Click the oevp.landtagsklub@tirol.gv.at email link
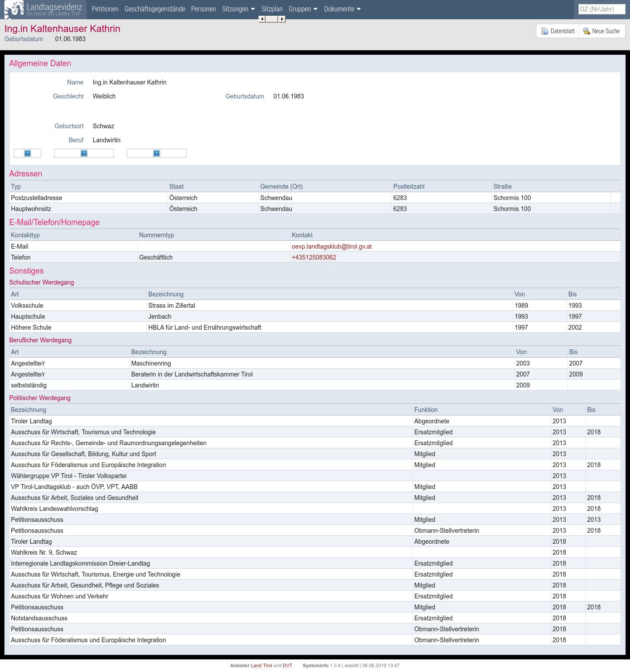Image resolution: width=630 pixels, height=672 pixels. point(332,246)
